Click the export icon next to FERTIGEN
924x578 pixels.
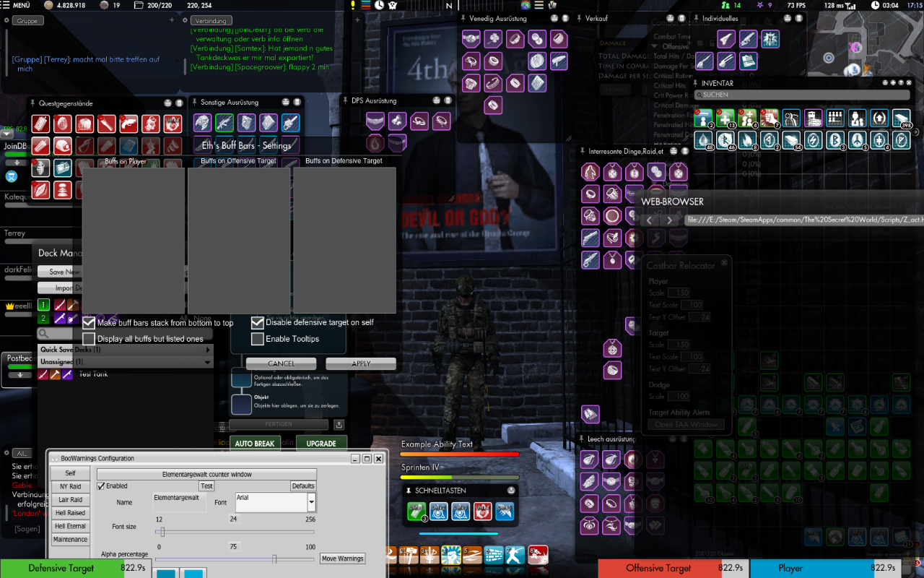point(339,425)
